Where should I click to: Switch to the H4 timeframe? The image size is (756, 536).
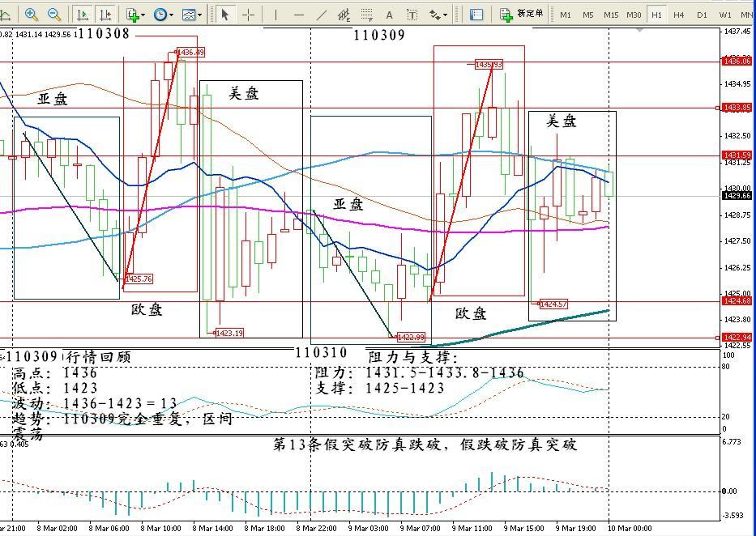pyautogui.click(x=679, y=15)
